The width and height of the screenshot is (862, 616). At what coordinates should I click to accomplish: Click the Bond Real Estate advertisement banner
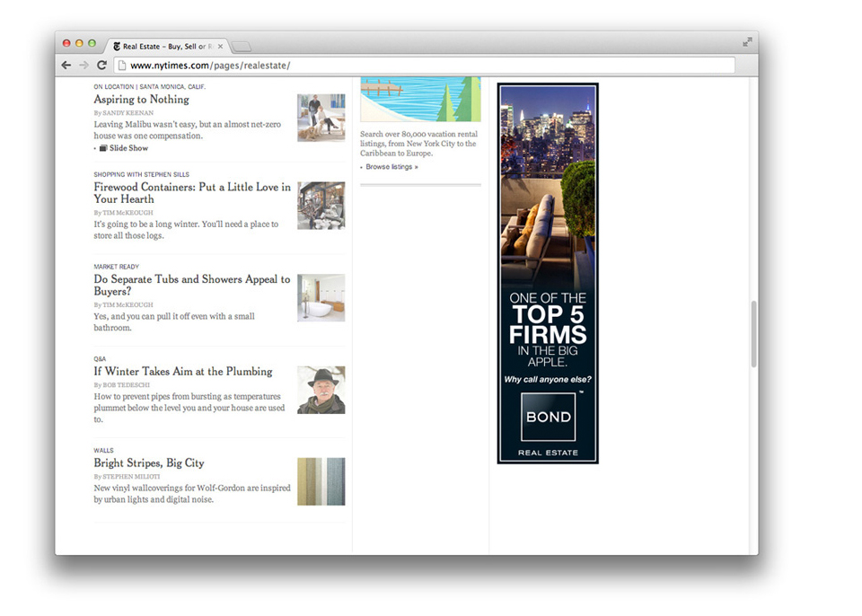tap(548, 273)
